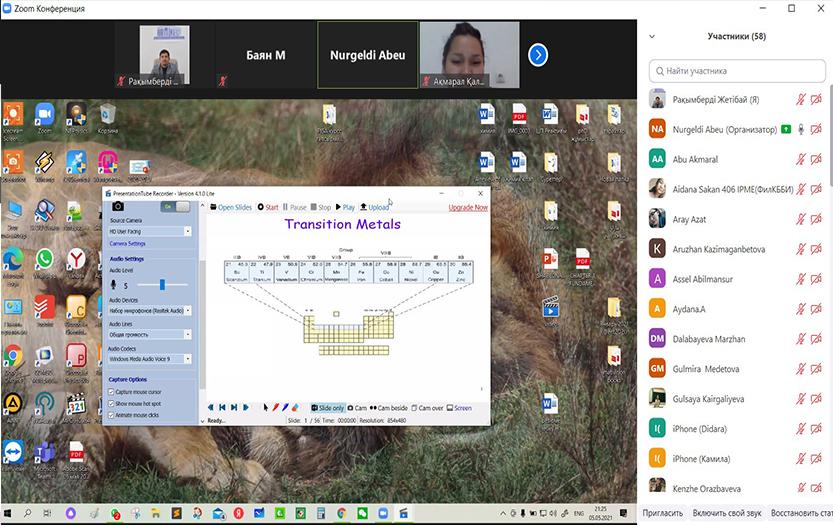Open the TeamViewer desktop shortcut
Image resolution: width=833 pixels, height=525 pixels.
pos(13,458)
